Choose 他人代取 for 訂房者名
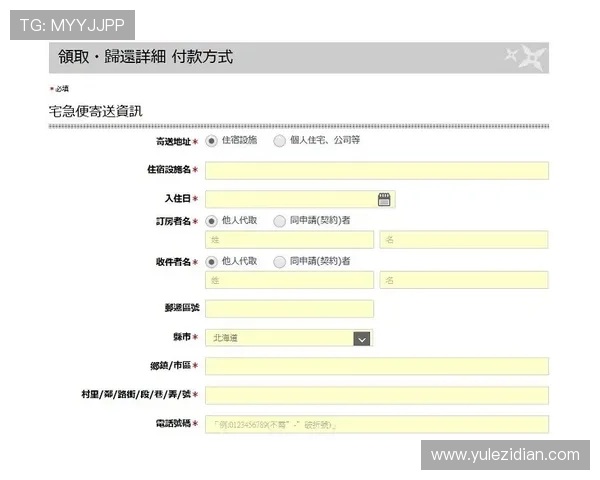Viewport: 600px width, 480px height. [211, 221]
